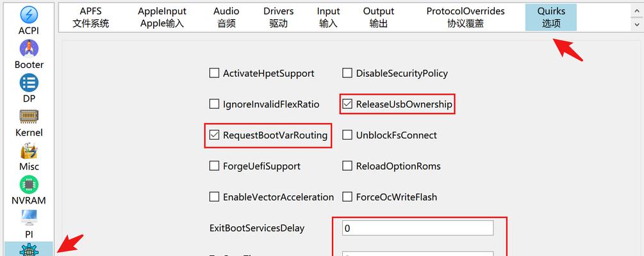Select the Kernel chip icon
This screenshot has width=644, height=256.
click(29, 116)
